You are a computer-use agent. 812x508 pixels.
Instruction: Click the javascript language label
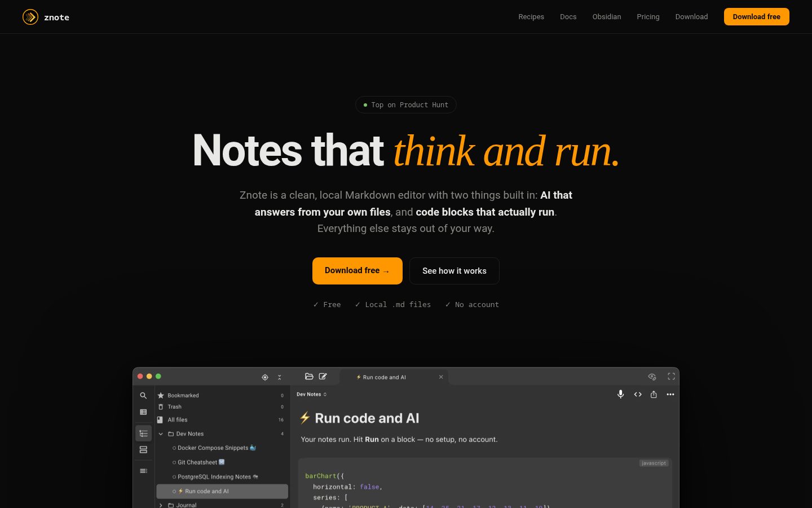pyautogui.click(x=654, y=463)
